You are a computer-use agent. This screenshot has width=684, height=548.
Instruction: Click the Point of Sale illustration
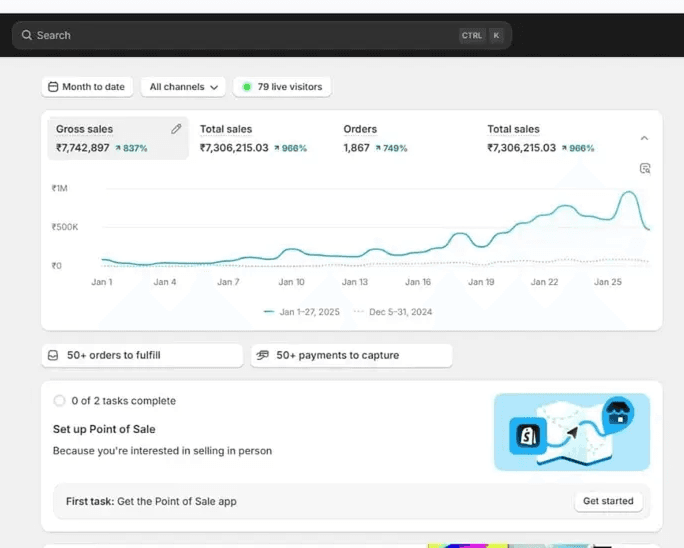click(x=572, y=432)
